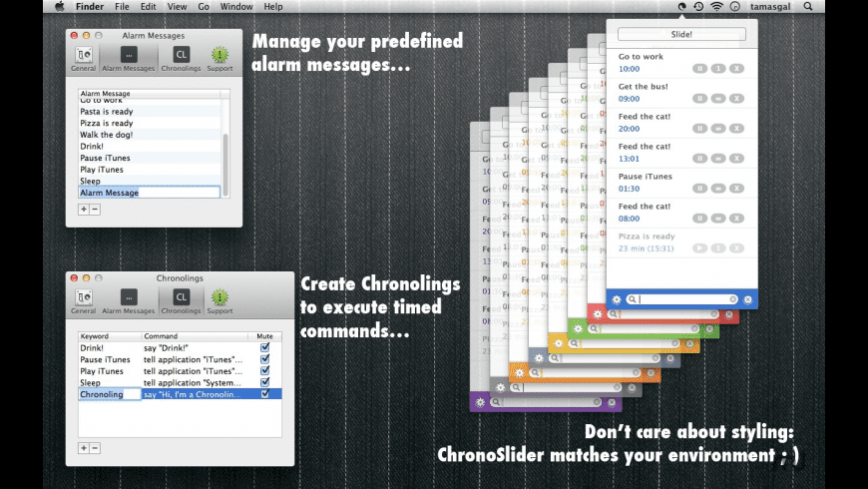Pause Feed the cat! 08:00 alarm
868x489 pixels.
click(x=699, y=219)
